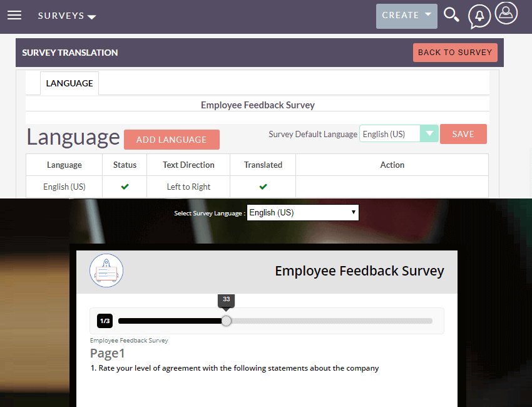The width and height of the screenshot is (532, 407).
Task: Select the English (US) table cell
Action: click(x=64, y=187)
